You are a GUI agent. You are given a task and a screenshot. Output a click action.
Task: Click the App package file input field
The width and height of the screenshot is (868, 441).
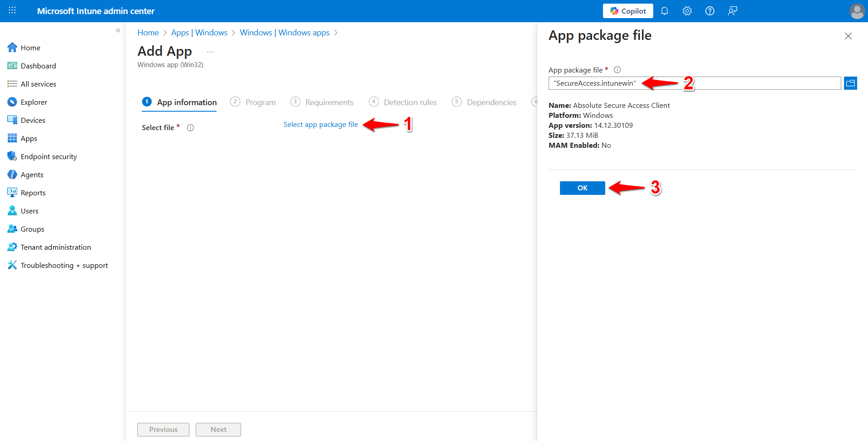[695, 83]
